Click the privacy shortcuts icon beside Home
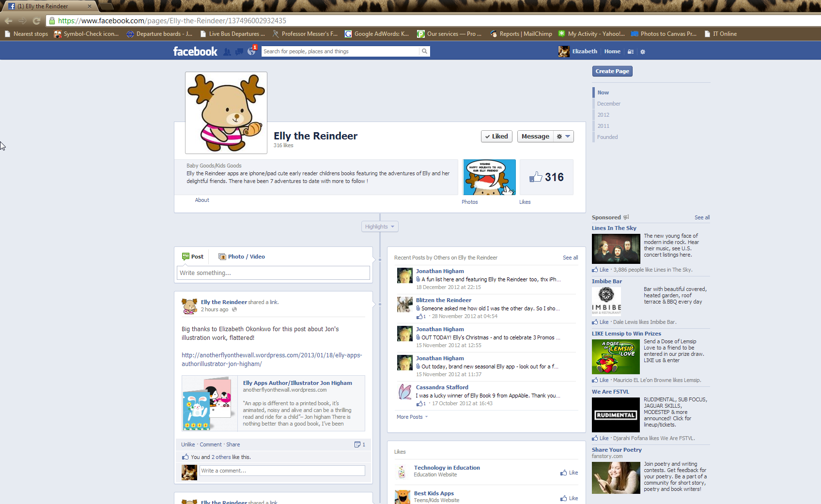This screenshot has width=821, height=504. tap(631, 52)
